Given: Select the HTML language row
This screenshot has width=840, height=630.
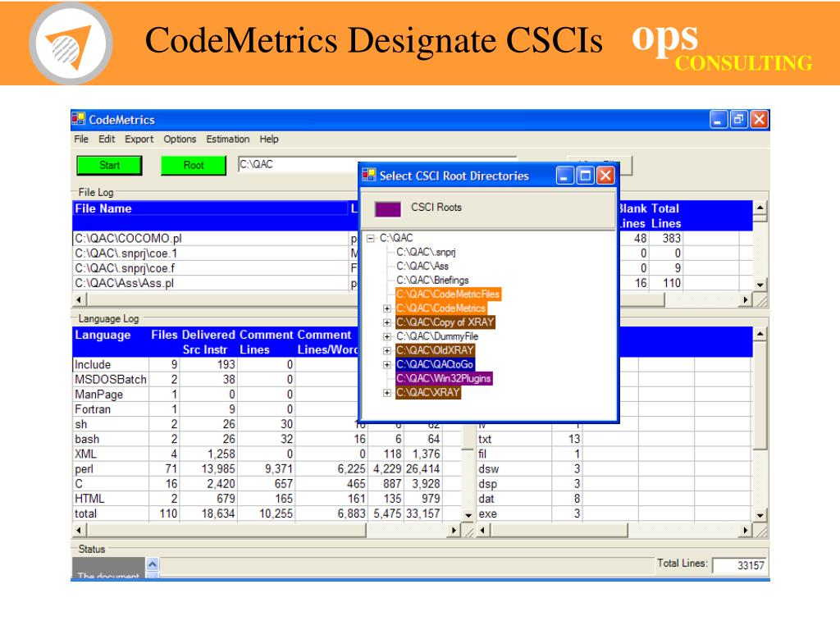Looking at the screenshot, I should tap(267, 499).
